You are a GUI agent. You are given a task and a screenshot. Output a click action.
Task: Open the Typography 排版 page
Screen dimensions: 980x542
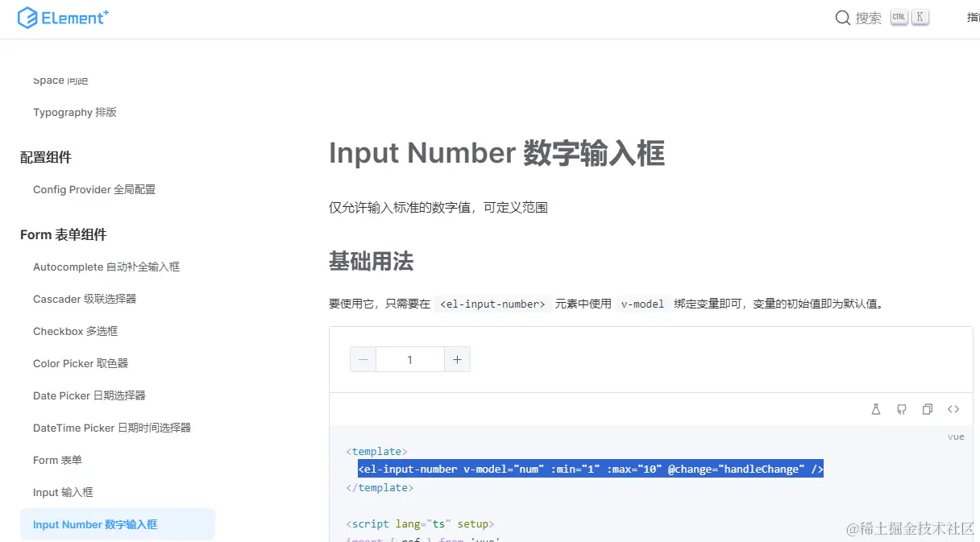tap(75, 112)
